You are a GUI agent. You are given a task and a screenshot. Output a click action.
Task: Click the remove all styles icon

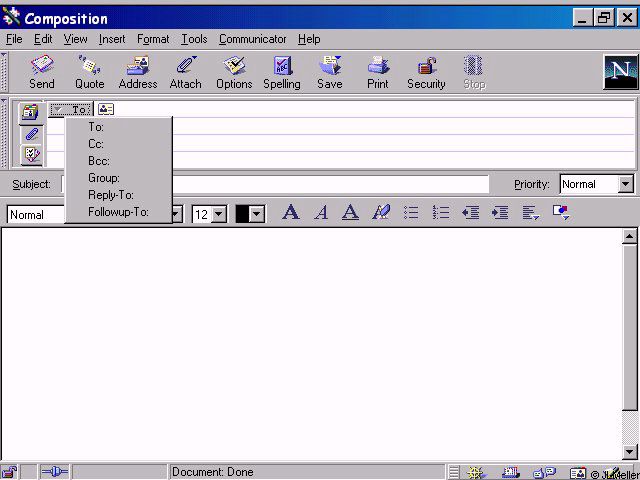click(381, 212)
